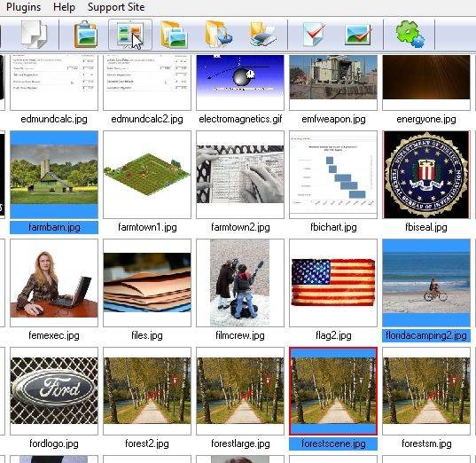The width and height of the screenshot is (476, 463).
Task: Select the farmtown1.jpg thumbnail
Action: click(147, 175)
